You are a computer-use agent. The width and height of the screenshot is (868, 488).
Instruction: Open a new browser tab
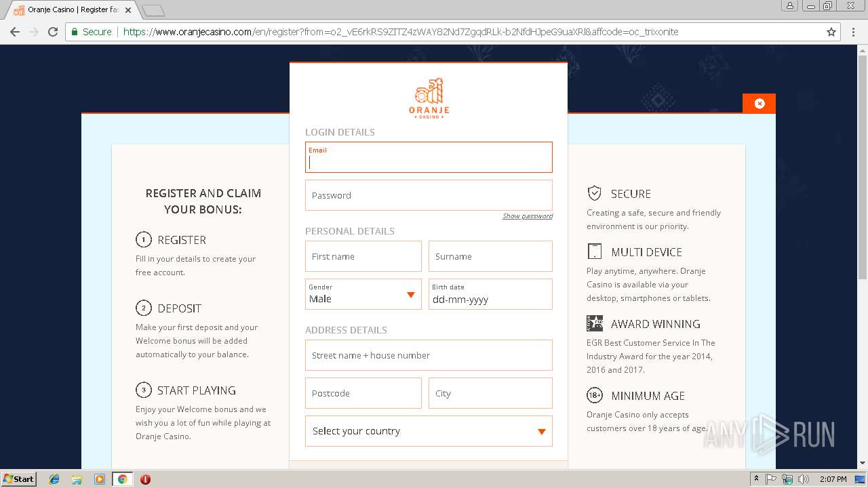[153, 10]
